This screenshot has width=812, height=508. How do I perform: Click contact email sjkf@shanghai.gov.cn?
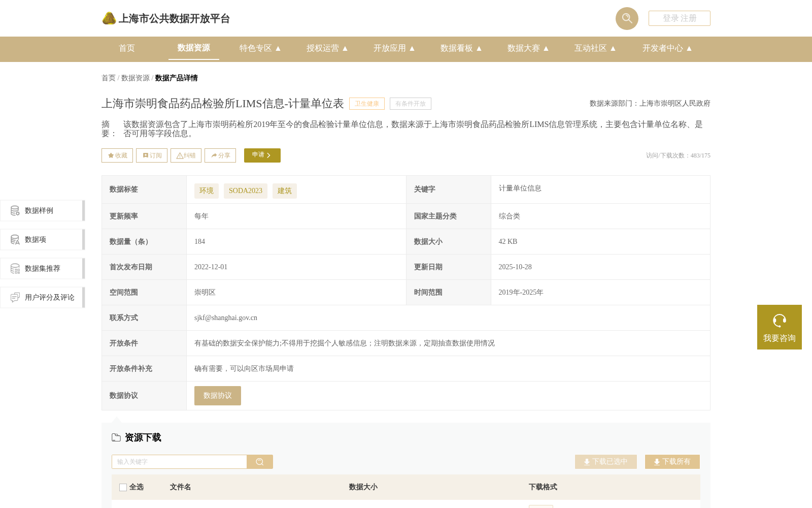tap(226, 318)
